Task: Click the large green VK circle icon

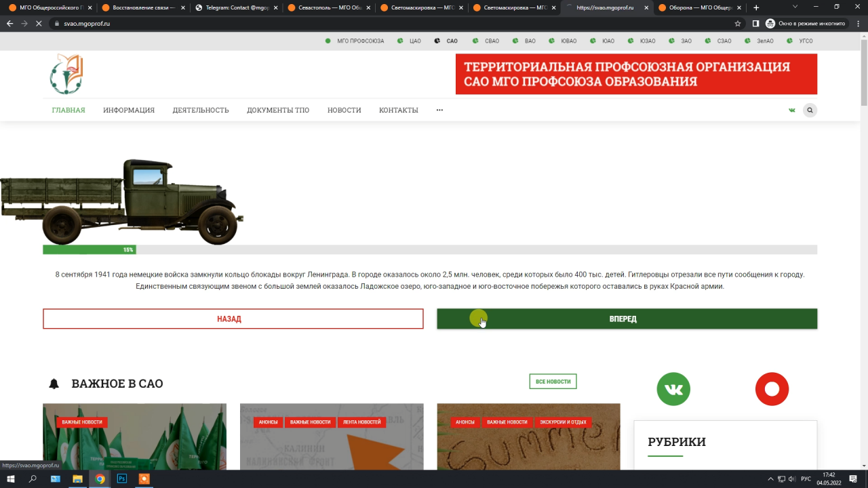Action: (x=673, y=389)
